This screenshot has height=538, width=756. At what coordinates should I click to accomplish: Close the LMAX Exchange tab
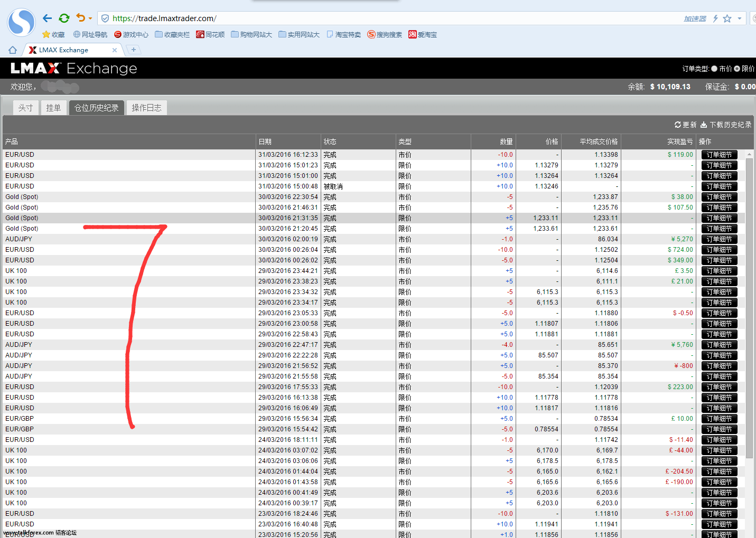click(x=115, y=50)
